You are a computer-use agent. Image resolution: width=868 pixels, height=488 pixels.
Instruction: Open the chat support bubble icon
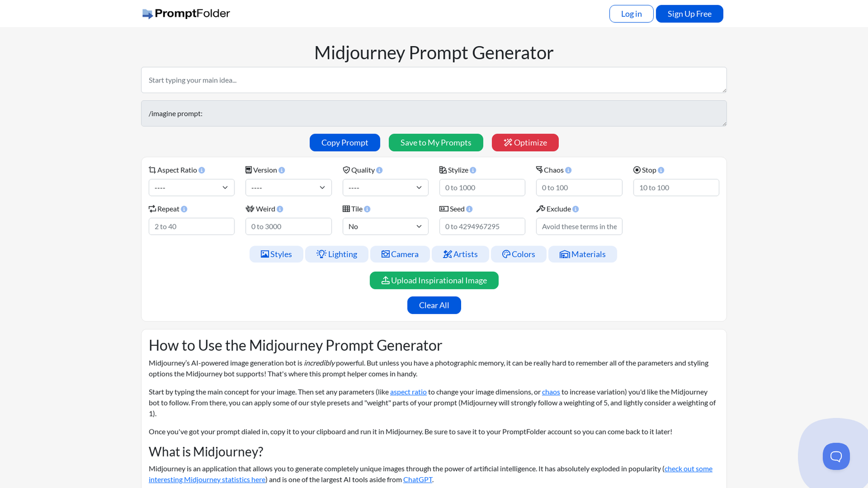[836, 456]
